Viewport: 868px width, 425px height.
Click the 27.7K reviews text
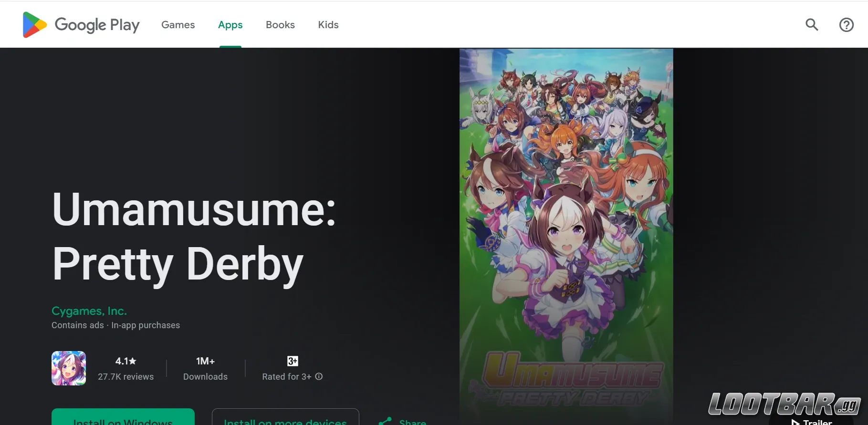tap(126, 377)
